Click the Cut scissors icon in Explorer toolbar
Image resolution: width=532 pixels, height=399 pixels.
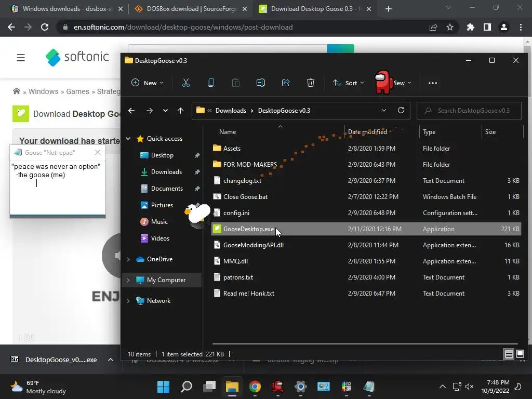click(186, 83)
